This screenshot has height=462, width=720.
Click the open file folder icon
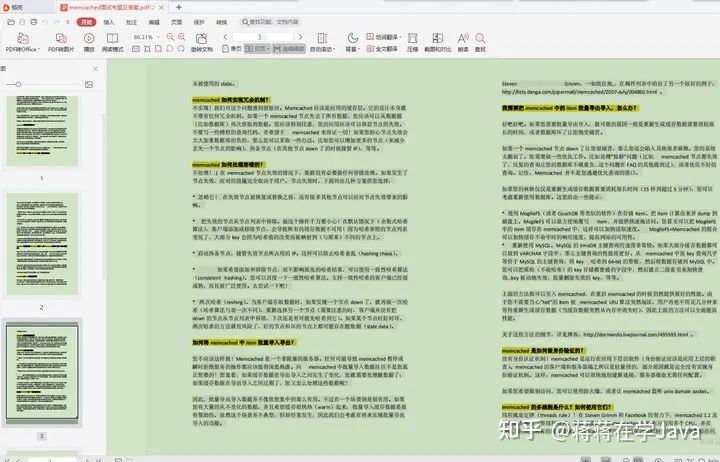point(11,22)
